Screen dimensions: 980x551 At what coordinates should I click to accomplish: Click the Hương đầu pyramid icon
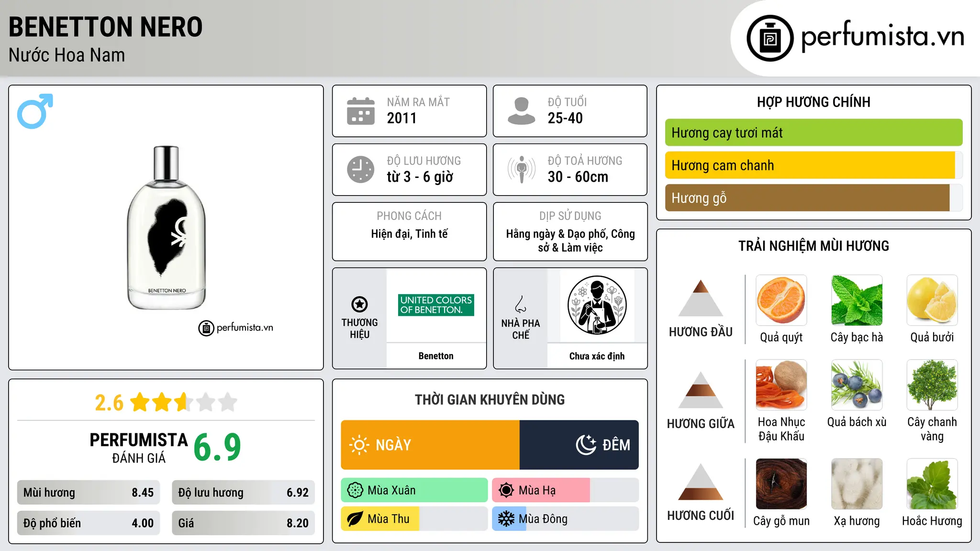coord(701,298)
